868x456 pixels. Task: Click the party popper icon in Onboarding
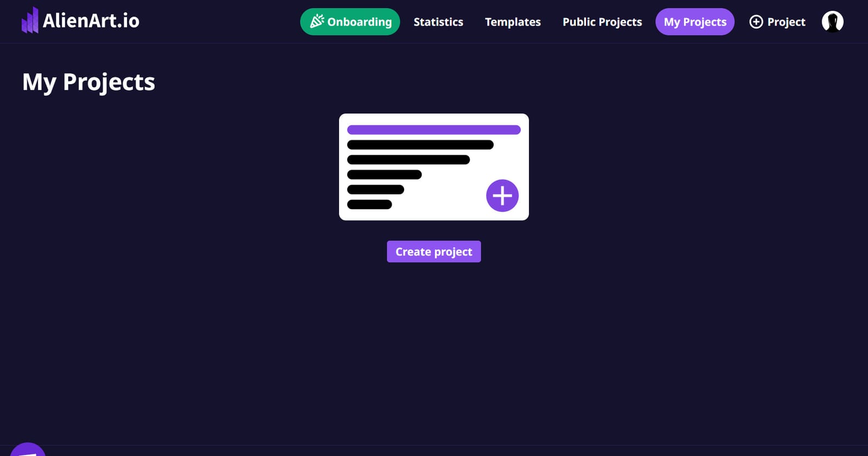[317, 22]
